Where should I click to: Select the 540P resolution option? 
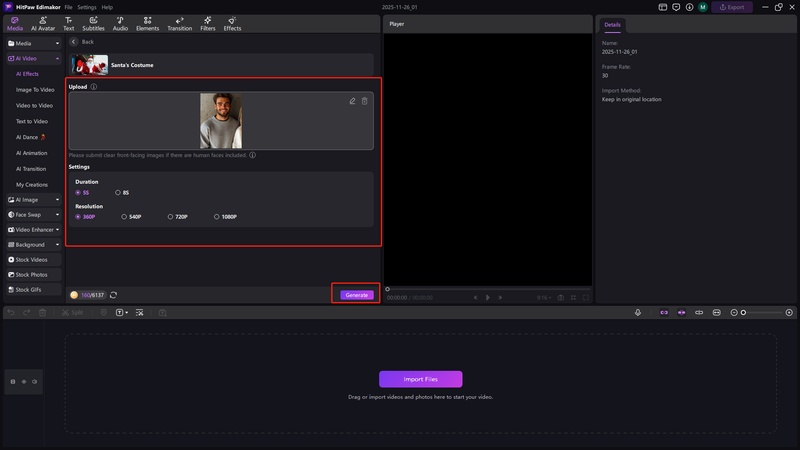(131, 217)
